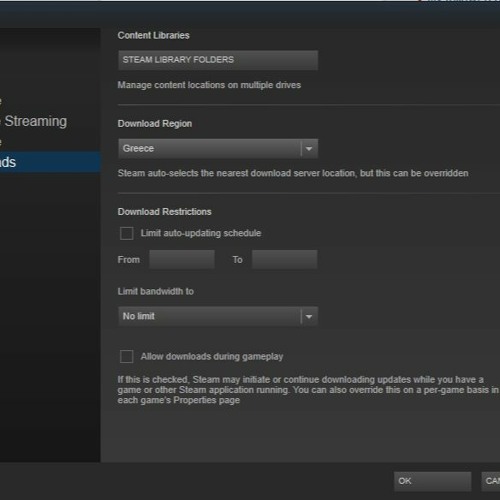This screenshot has width=500, height=500.
Task: Click the To time field
Action: pyautogui.click(x=284, y=259)
